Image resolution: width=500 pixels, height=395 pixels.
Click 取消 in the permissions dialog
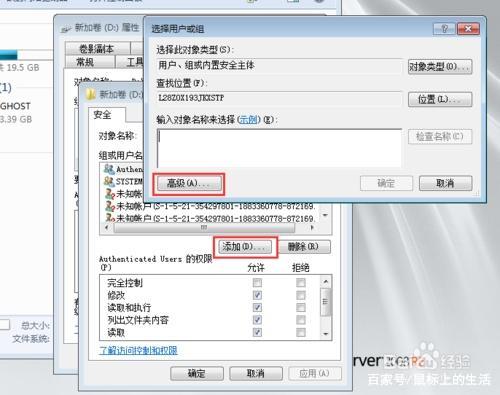(256, 373)
